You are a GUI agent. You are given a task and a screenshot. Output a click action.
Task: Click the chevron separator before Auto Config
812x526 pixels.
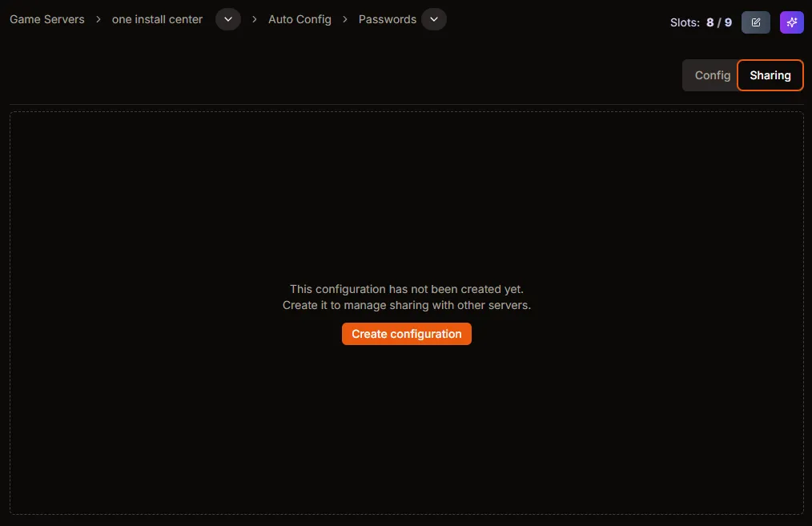[255, 19]
